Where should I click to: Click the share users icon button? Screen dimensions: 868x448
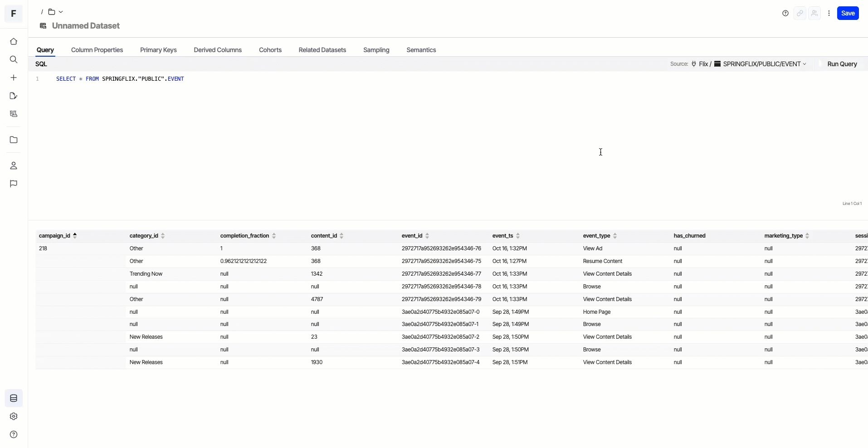[x=814, y=14]
